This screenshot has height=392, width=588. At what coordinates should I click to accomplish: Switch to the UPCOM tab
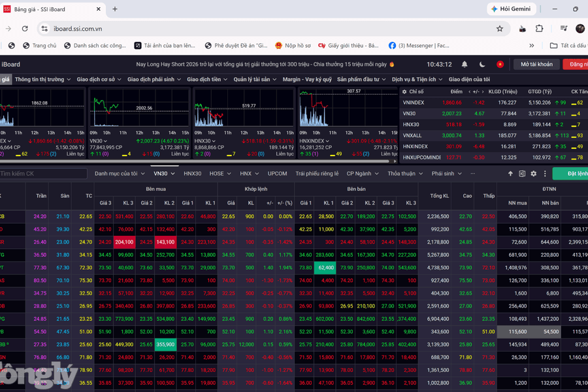pos(277,174)
